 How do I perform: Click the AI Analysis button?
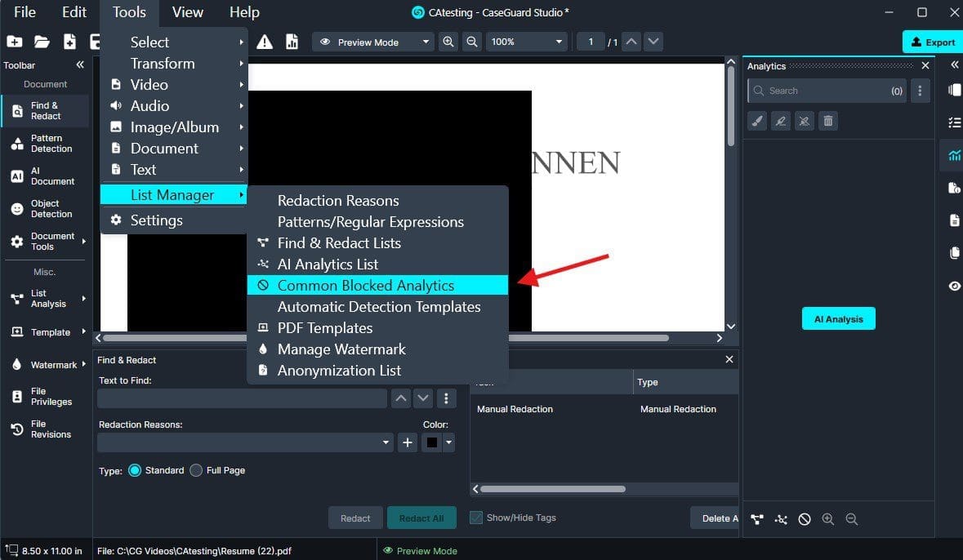click(x=838, y=319)
